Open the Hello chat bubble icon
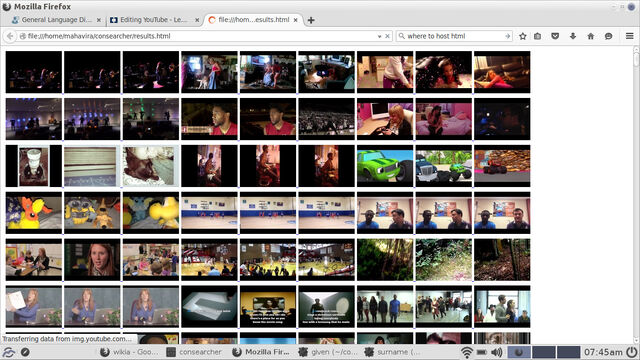 pyautogui.click(x=608, y=36)
